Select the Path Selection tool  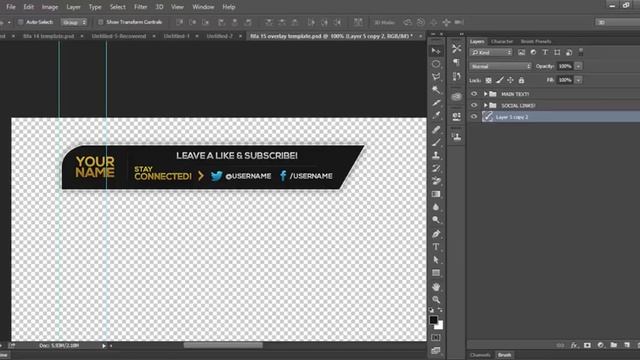click(436, 260)
